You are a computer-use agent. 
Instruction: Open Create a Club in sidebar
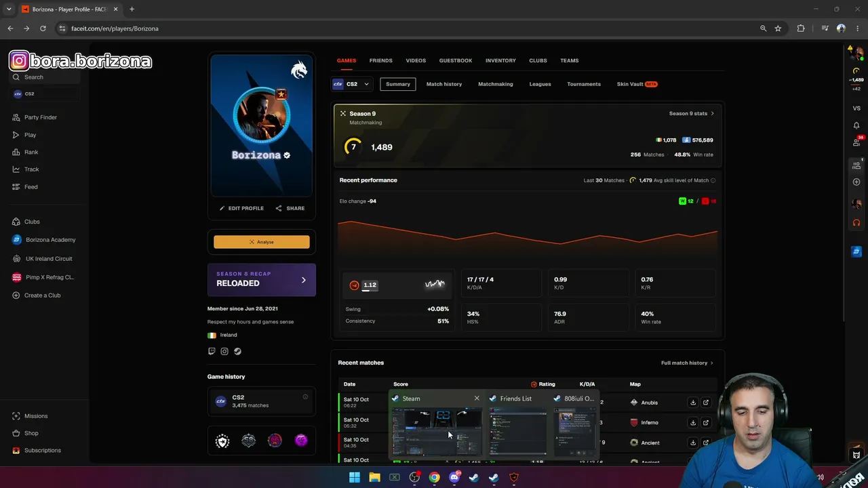pos(36,296)
